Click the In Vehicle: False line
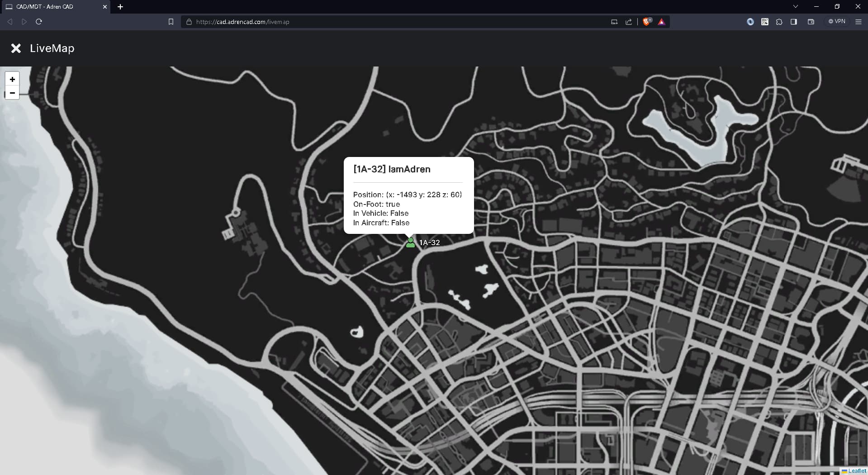 click(381, 213)
